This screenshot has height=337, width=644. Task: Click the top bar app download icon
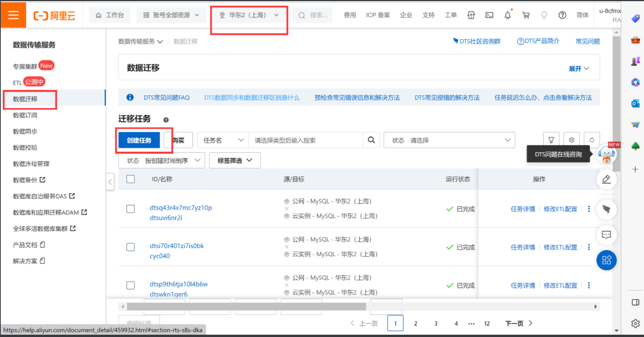pyautogui.click(x=471, y=15)
